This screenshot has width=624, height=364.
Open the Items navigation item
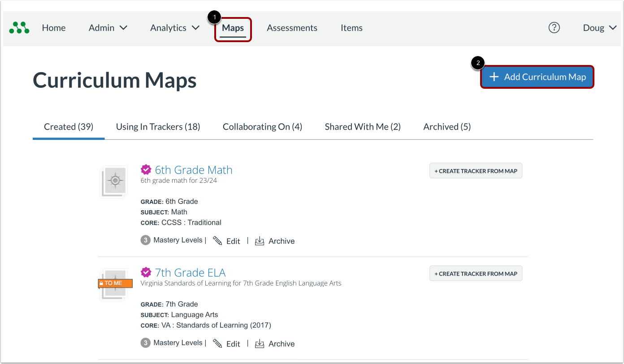[351, 28]
